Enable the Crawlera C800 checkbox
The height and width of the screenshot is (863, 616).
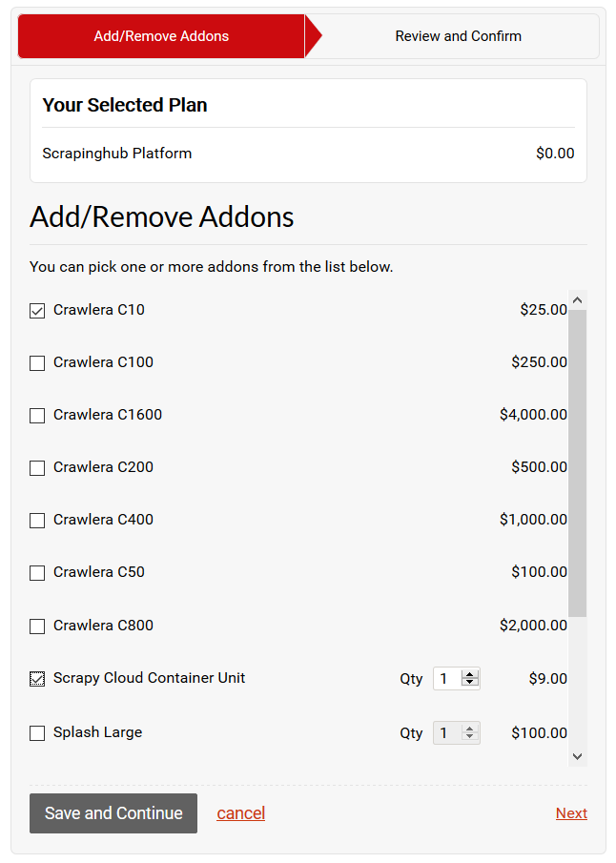point(37,627)
